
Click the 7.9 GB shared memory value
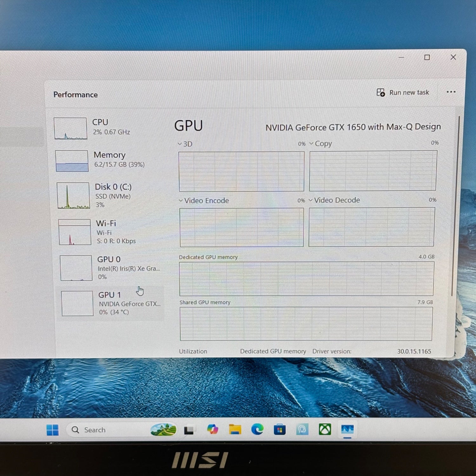point(425,302)
